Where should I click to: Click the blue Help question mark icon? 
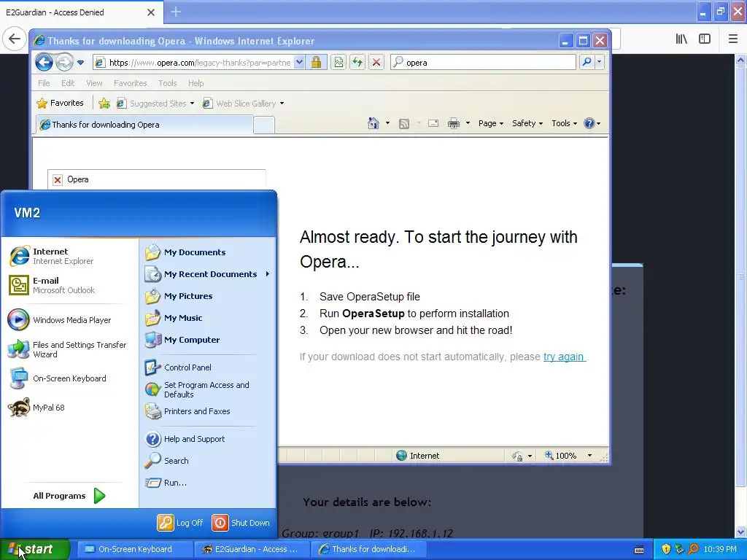click(x=589, y=123)
